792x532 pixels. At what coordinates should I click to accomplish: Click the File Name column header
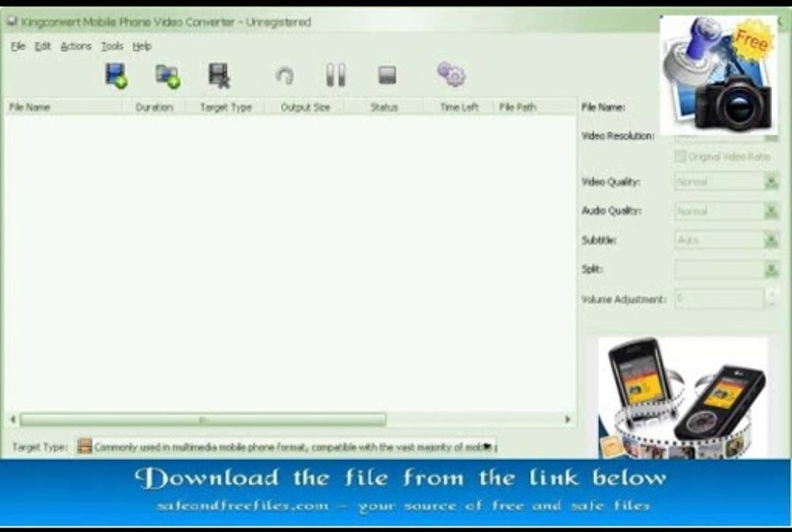[64, 107]
